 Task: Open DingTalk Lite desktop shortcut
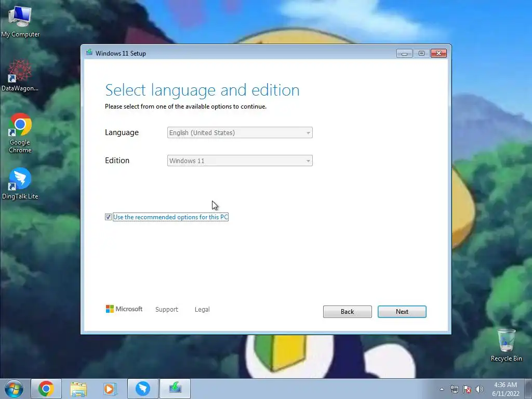20,183
